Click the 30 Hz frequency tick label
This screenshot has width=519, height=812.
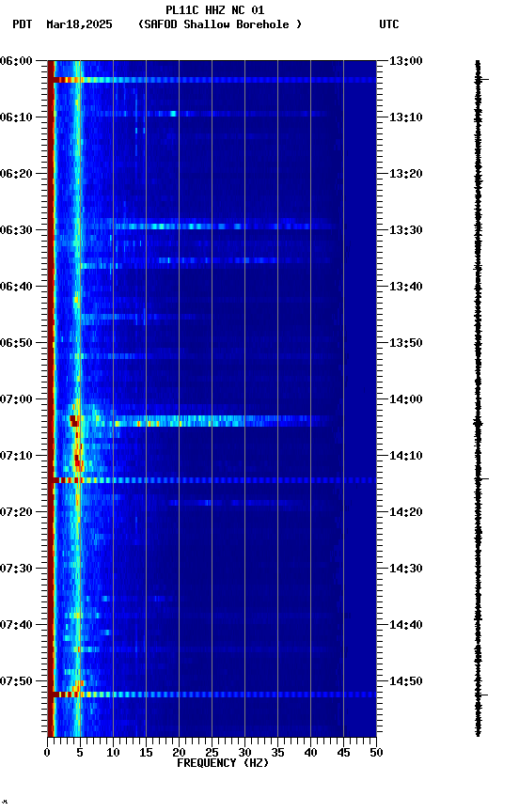(x=244, y=753)
